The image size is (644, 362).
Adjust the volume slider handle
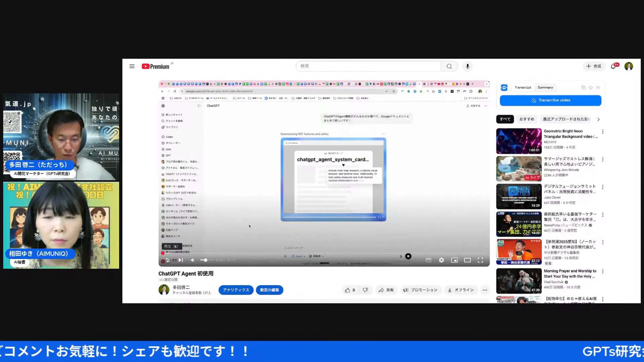205,260
